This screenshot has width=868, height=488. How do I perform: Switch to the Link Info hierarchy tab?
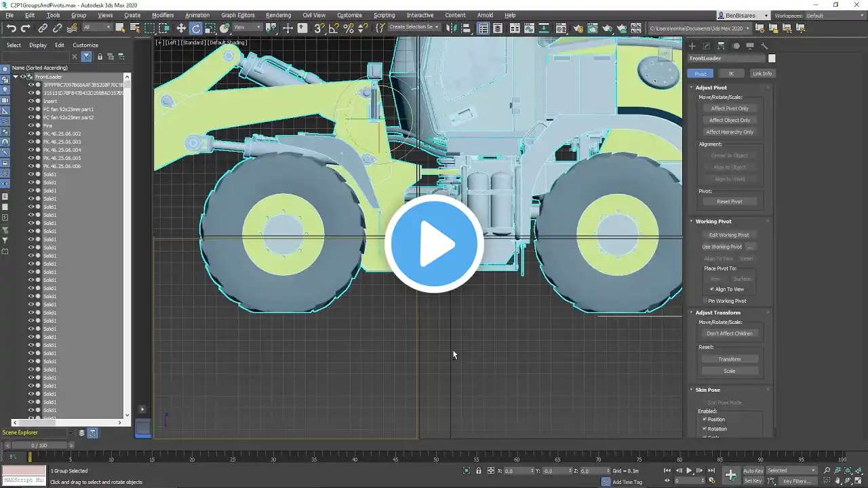tap(762, 74)
